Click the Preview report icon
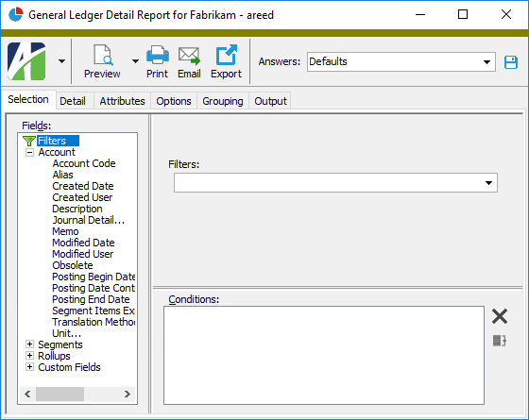 tap(103, 55)
